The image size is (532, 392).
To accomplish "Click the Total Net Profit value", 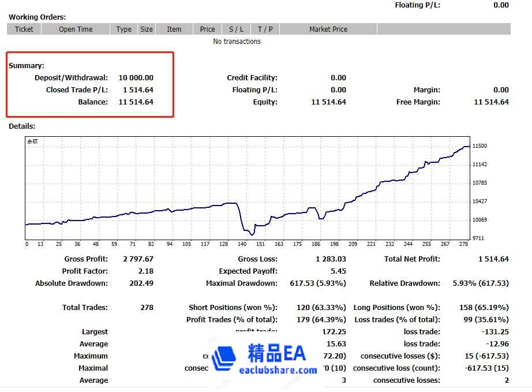I will tap(493, 259).
